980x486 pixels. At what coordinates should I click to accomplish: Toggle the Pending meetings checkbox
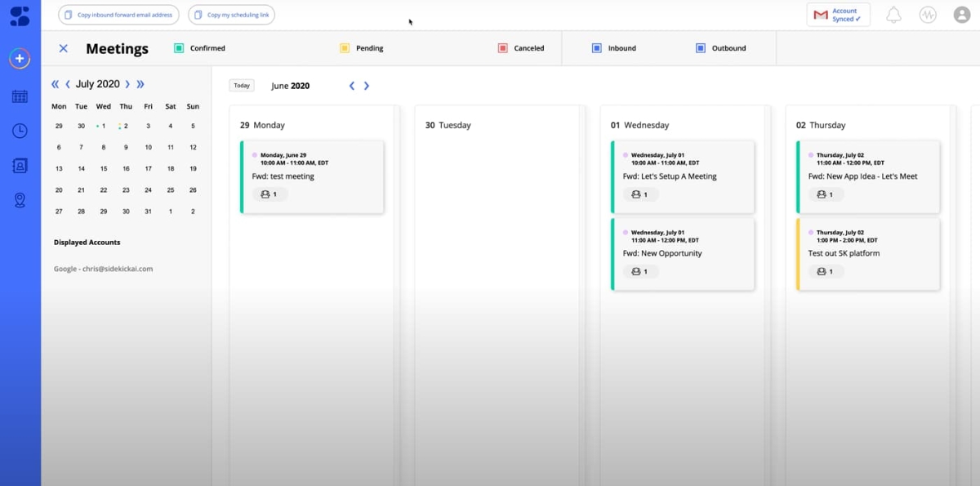coord(345,48)
